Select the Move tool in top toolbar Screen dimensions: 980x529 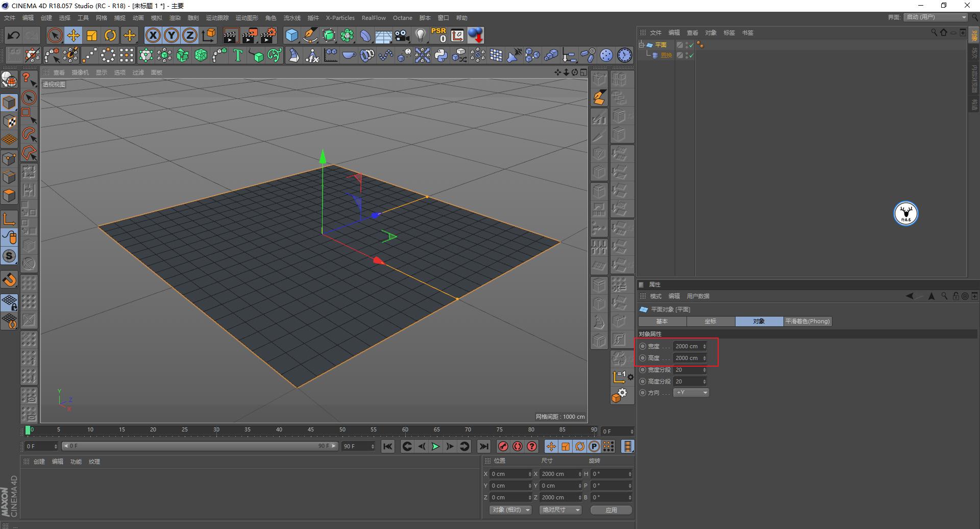(x=73, y=35)
